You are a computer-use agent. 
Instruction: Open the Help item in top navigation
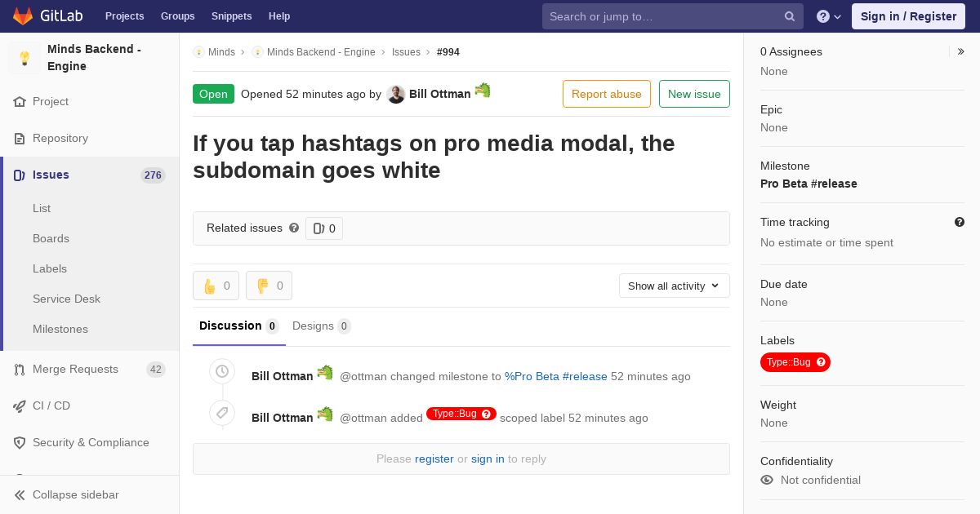279,16
